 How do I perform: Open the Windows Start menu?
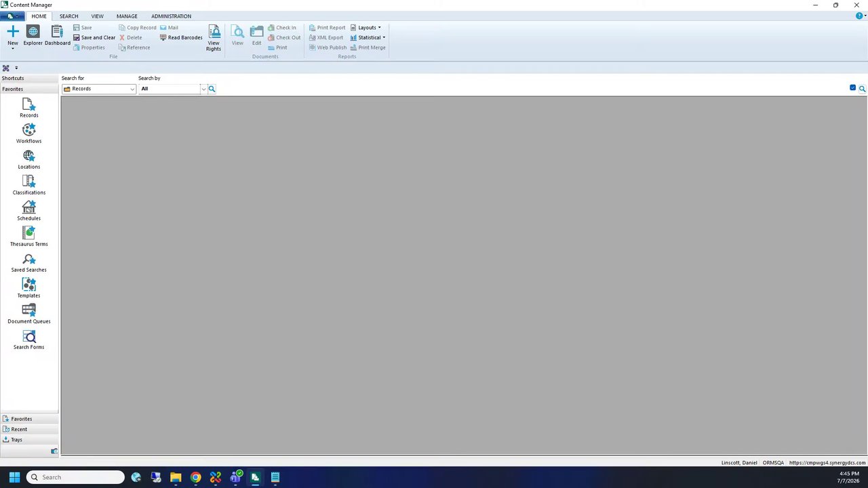(14, 477)
